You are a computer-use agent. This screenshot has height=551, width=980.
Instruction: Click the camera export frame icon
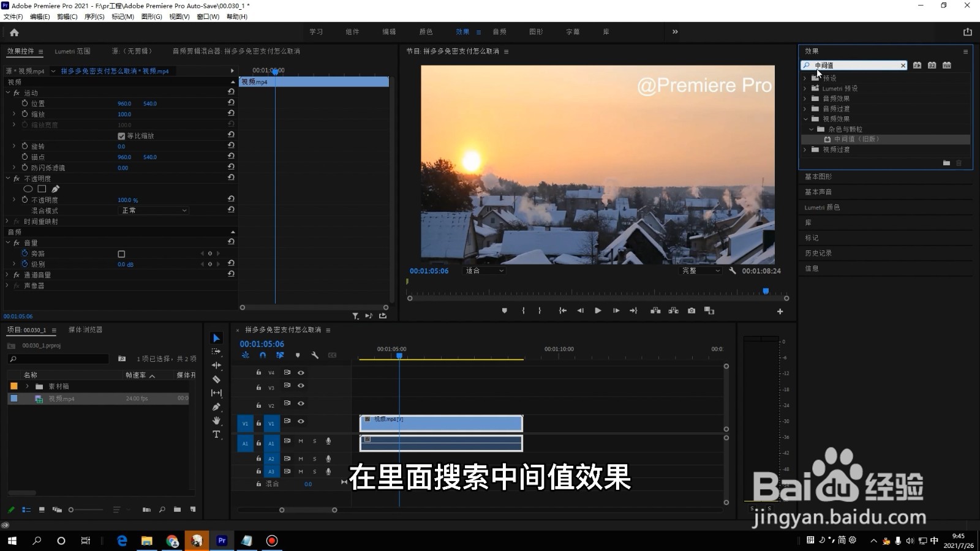(x=691, y=310)
